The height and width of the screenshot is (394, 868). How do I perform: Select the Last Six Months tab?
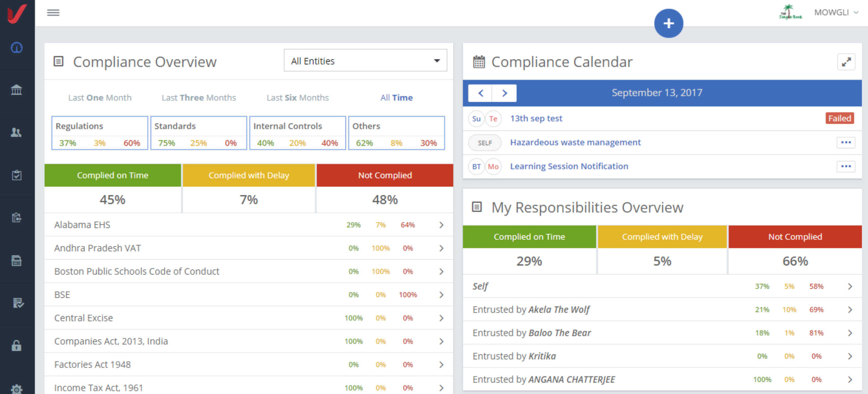(x=297, y=98)
